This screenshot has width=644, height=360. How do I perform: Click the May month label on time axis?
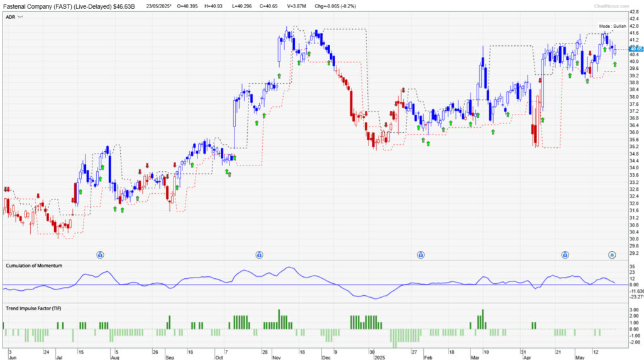click(579, 357)
